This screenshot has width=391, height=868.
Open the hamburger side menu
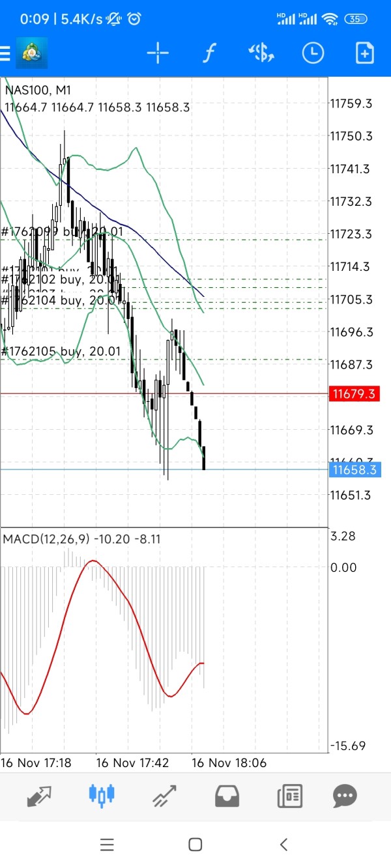pyautogui.click(x=5, y=53)
